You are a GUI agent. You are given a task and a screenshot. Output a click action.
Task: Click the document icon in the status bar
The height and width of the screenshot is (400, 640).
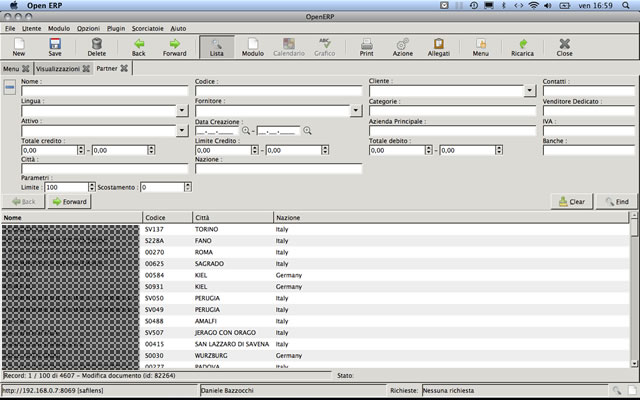[x=632, y=391]
